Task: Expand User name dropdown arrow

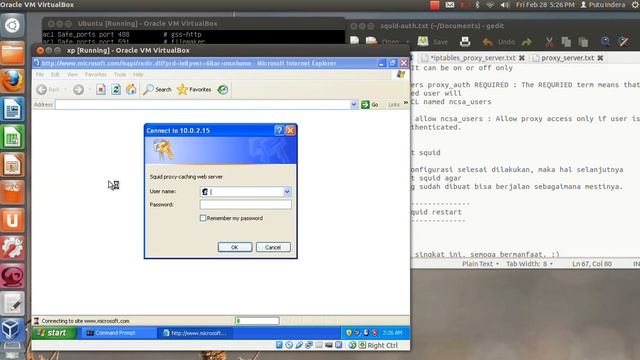Action: click(287, 191)
